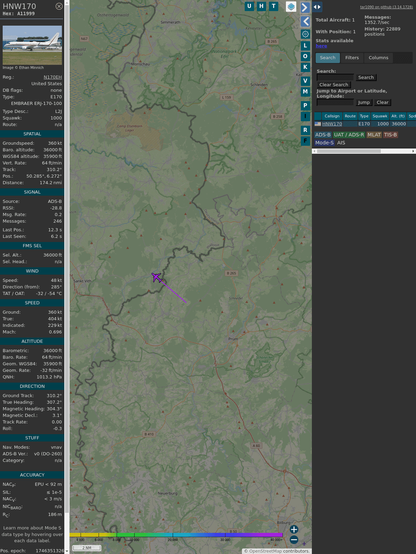
Task: Close the HNW170 aircraft info panel
Action: coord(59,6)
